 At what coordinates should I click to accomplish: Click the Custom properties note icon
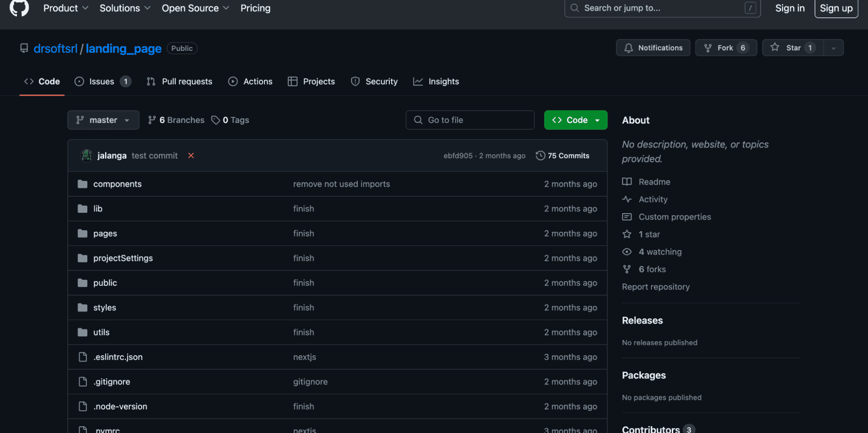click(x=627, y=217)
